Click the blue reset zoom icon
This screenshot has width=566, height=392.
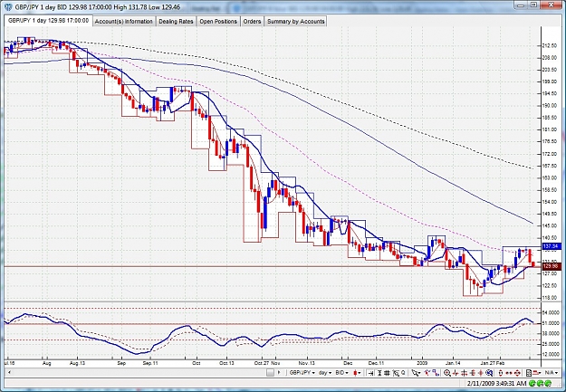click(489, 373)
